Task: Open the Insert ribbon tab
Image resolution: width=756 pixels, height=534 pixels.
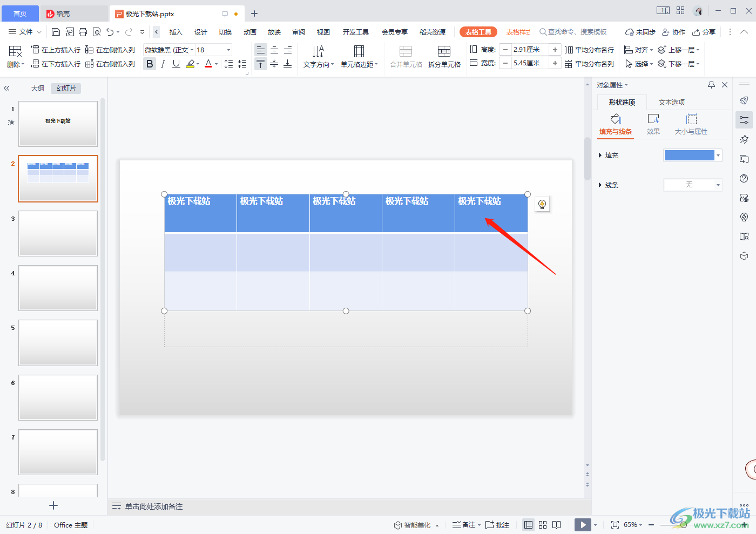Action: tap(175, 32)
